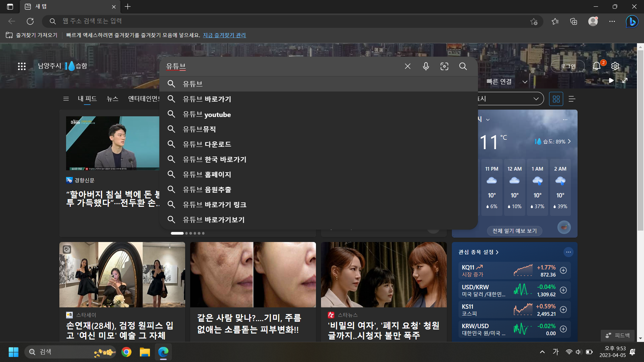Switch to grid layout view
The image size is (644, 362).
coord(556,99)
